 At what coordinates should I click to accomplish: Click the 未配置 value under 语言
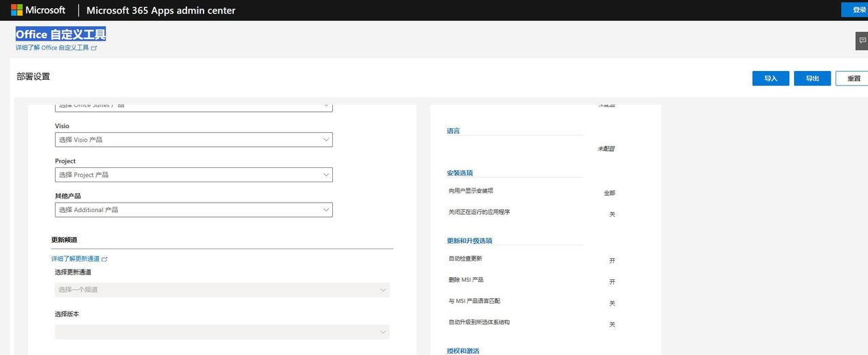click(x=606, y=148)
